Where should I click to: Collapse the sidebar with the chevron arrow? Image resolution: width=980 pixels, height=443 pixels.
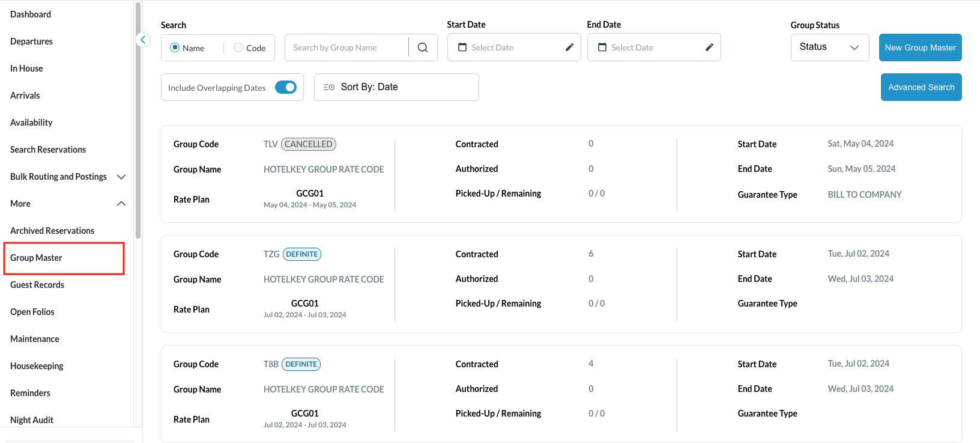[143, 40]
